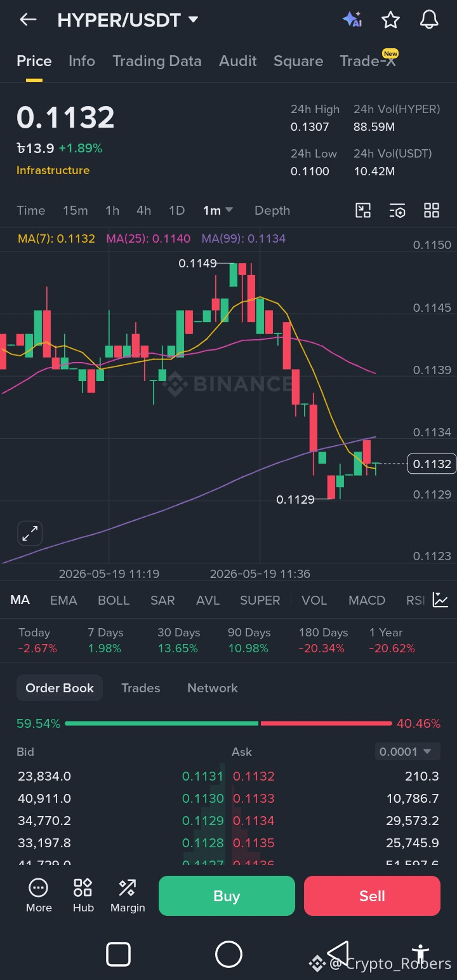Tap the green Buy button
The width and height of the screenshot is (457, 980).
pos(227,896)
